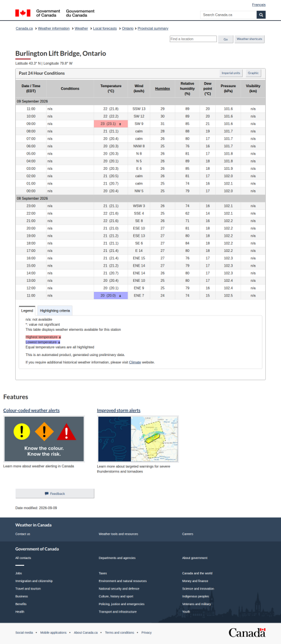Open the Graphic view button
The width and height of the screenshot is (281, 644).
point(253,73)
